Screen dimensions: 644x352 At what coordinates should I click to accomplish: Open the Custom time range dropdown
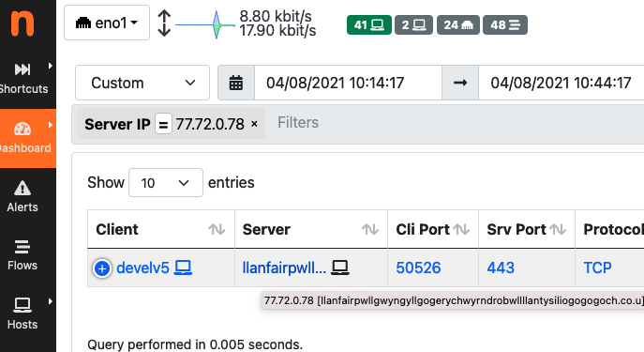click(142, 83)
